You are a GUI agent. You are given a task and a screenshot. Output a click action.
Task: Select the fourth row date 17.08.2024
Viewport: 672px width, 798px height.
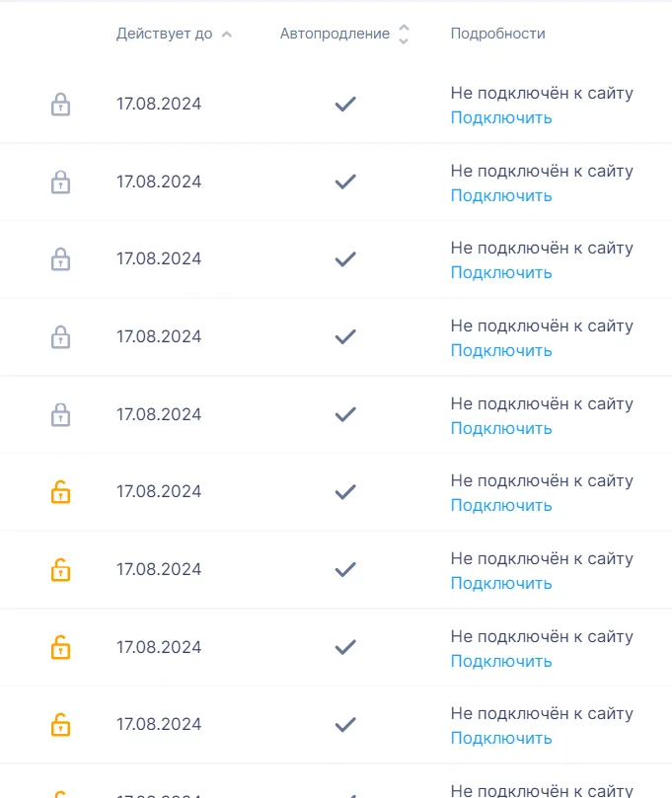click(159, 336)
